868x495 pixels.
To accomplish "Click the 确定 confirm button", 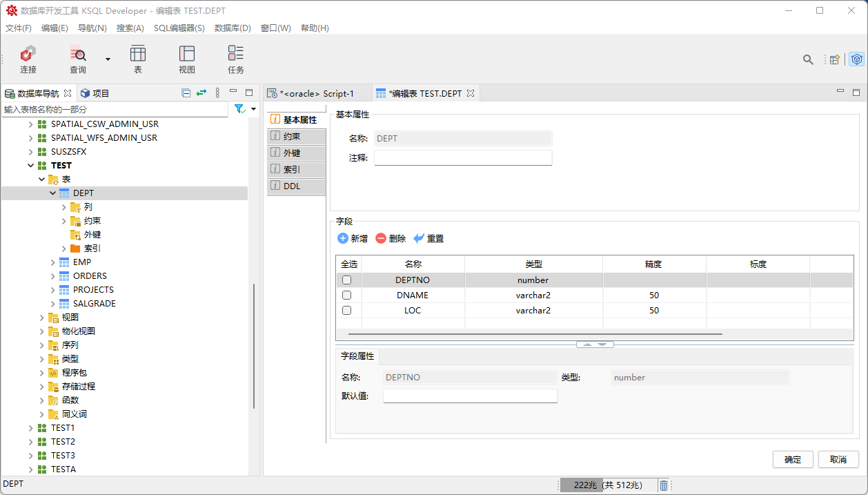I will click(x=793, y=460).
